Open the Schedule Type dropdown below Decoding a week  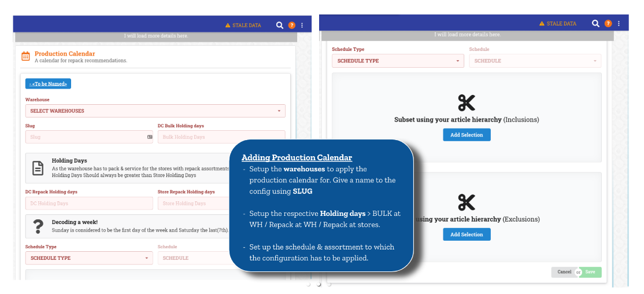[90, 258]
